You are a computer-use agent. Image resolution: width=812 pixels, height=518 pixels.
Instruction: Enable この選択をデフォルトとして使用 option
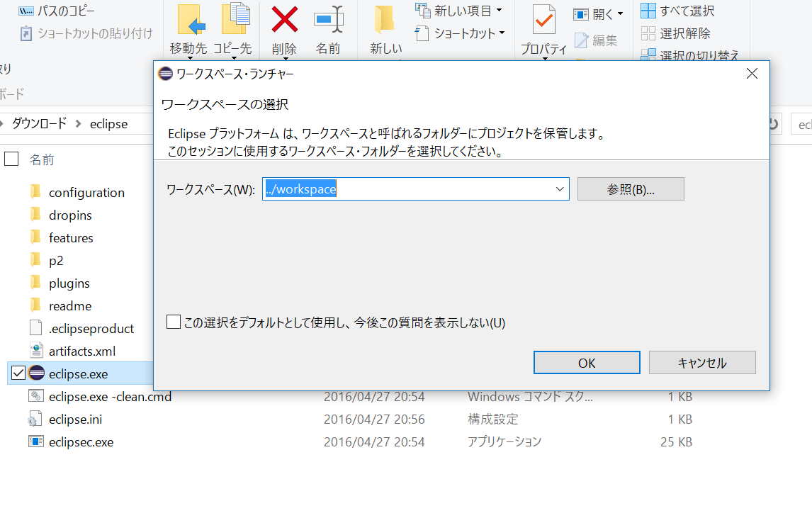173,322
